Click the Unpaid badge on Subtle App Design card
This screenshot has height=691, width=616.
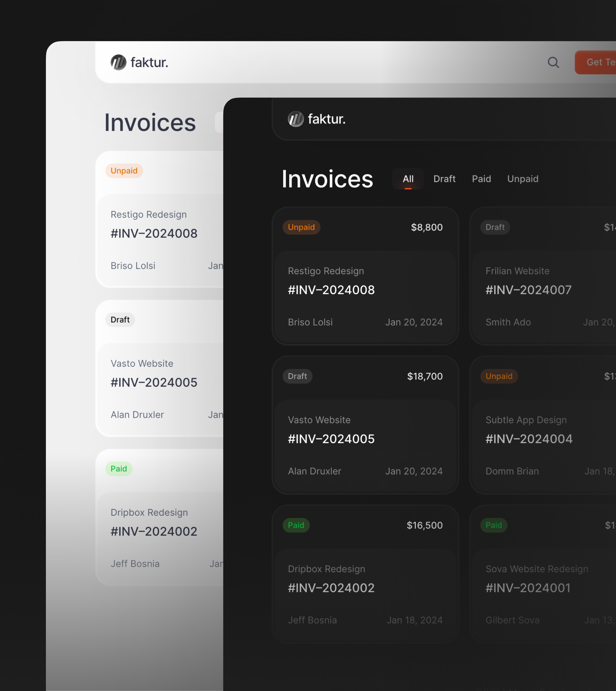(x=499, y=376)
